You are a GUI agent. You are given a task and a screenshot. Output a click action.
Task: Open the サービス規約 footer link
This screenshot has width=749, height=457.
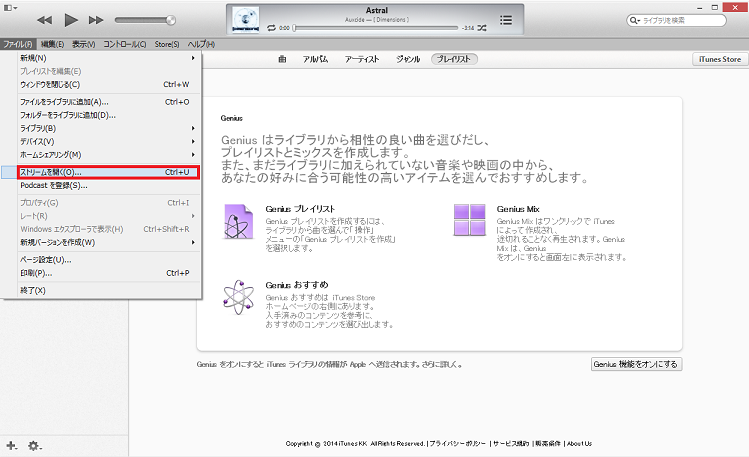[511, 444]
